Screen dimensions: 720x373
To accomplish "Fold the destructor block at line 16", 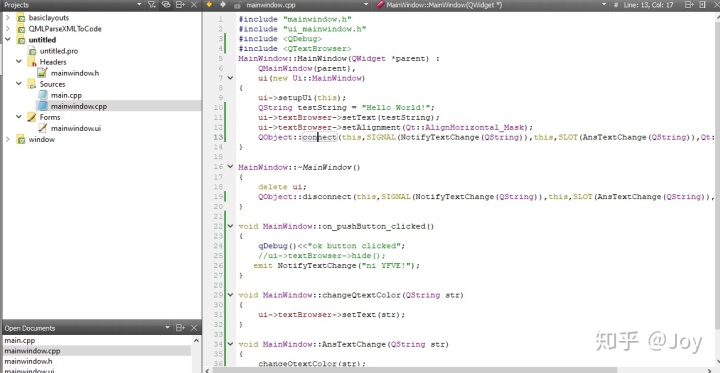I will coord(231,167).
